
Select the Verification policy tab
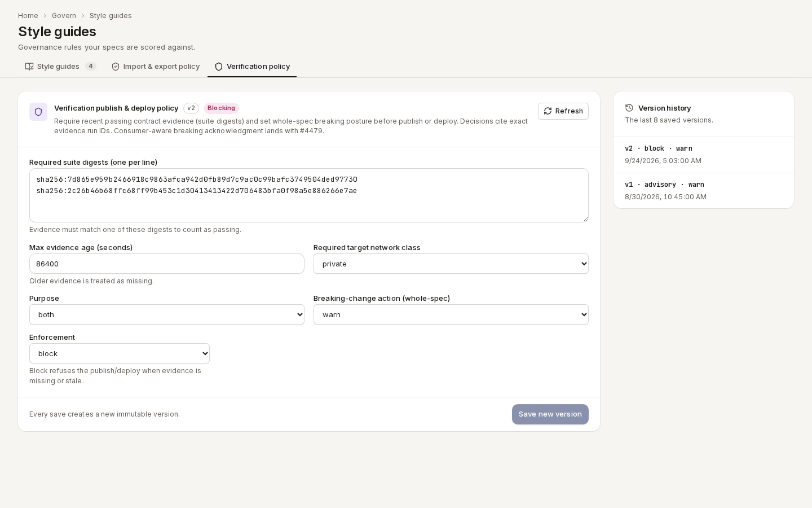[252, 67]
